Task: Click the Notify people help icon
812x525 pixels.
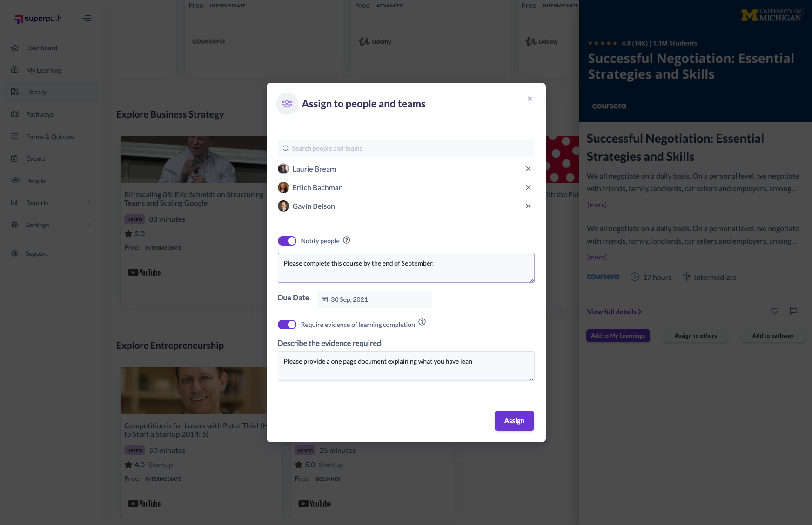Action: click(x=347, y=240)
